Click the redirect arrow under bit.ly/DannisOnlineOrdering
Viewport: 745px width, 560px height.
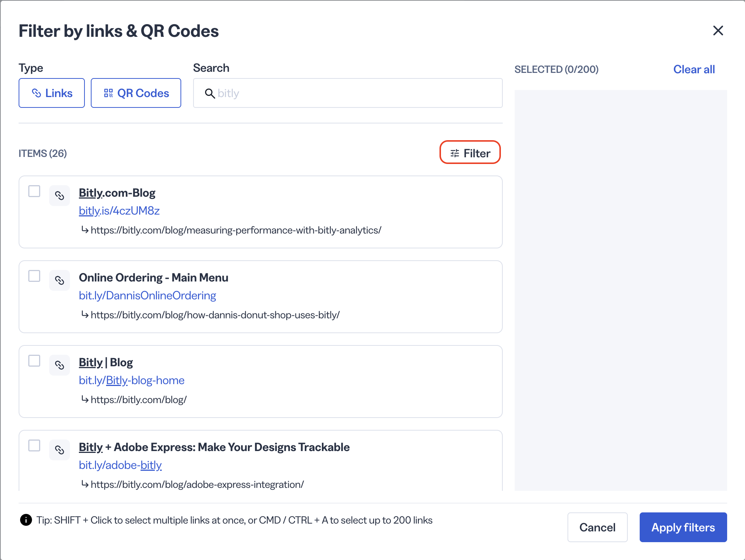(85, 315)
